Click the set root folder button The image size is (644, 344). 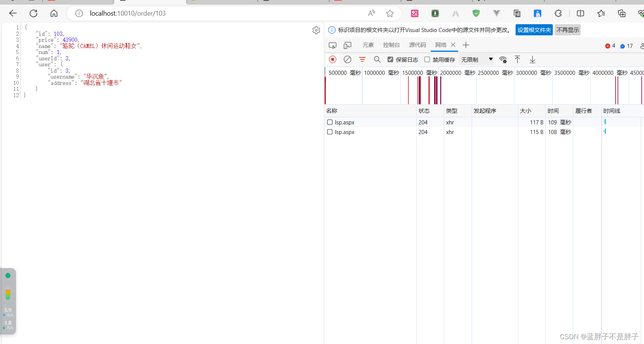pos(534,30)
